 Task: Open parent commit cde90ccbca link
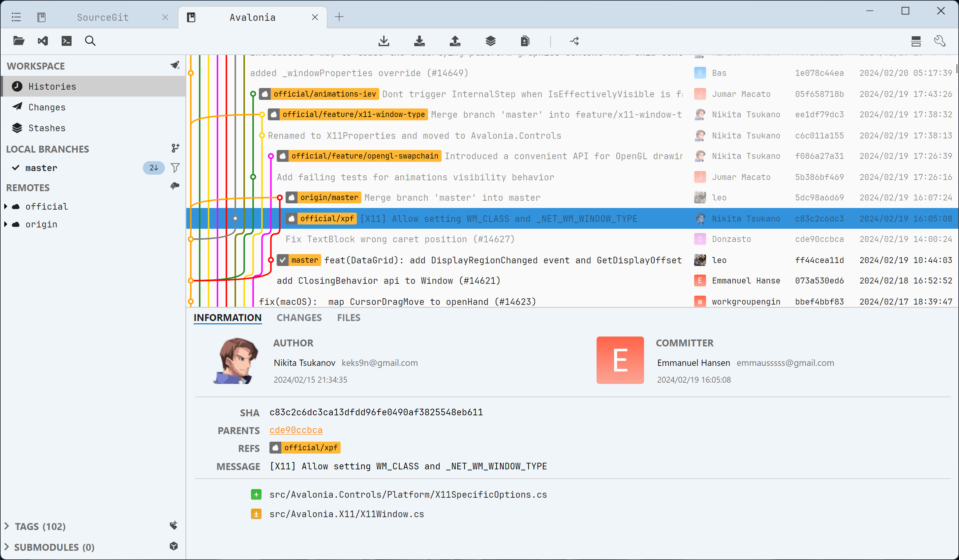click(x=296, y=430)
